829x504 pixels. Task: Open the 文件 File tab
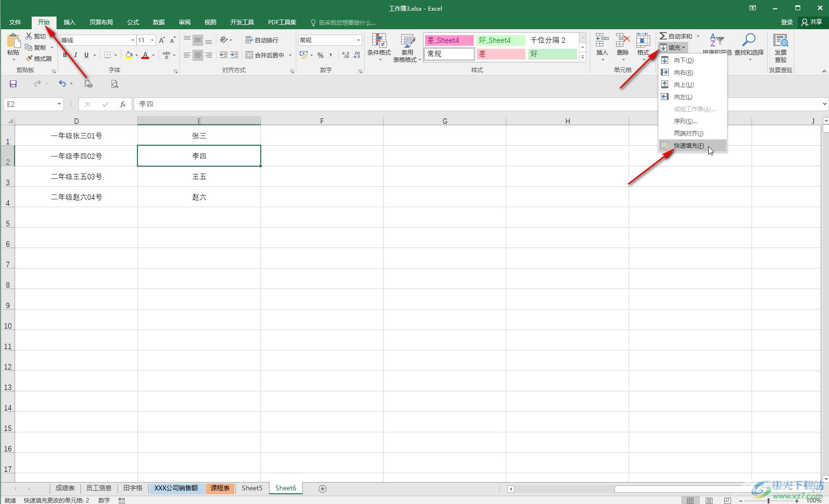click(15, 22)
